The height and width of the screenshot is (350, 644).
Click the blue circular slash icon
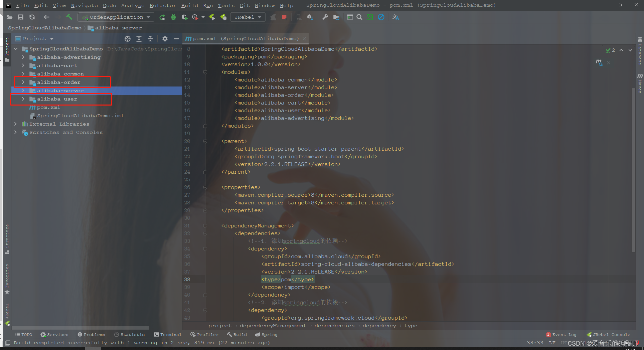pos(381,17)
